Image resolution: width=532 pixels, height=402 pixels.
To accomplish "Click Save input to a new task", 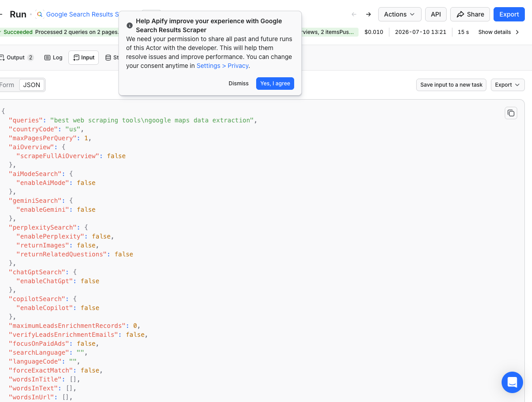I will tap(451, 85).
